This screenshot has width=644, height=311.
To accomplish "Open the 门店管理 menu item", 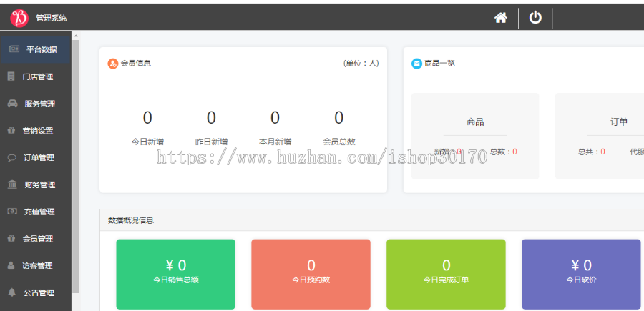I will pos(36,76).
